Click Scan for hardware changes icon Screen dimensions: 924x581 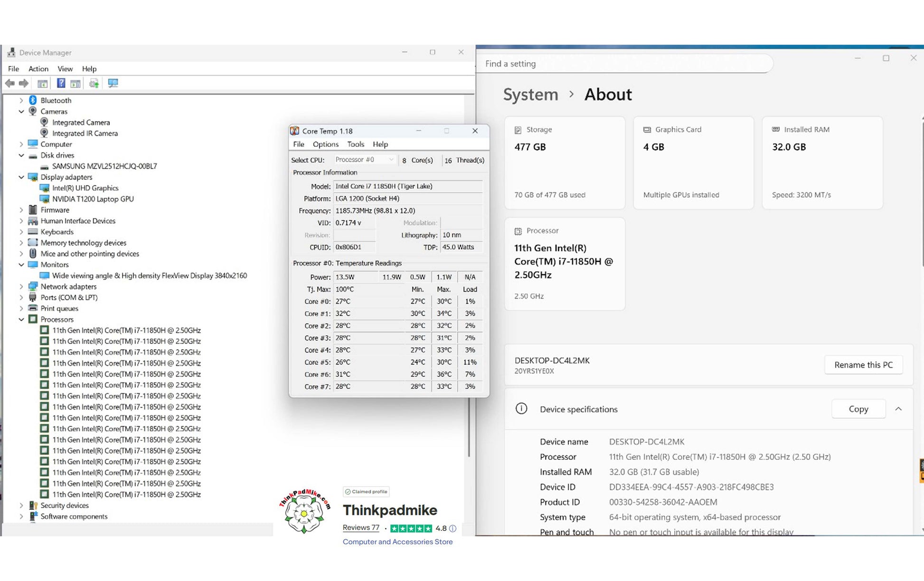(x=113, y=84)
